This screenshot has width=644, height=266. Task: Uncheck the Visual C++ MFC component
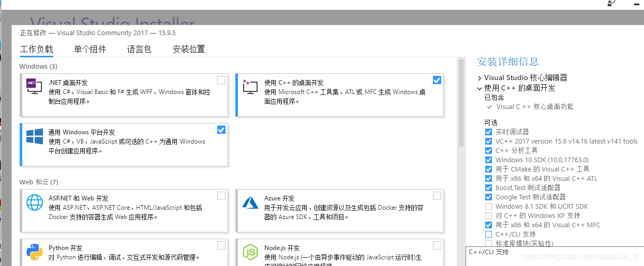(x=488, y=225)
